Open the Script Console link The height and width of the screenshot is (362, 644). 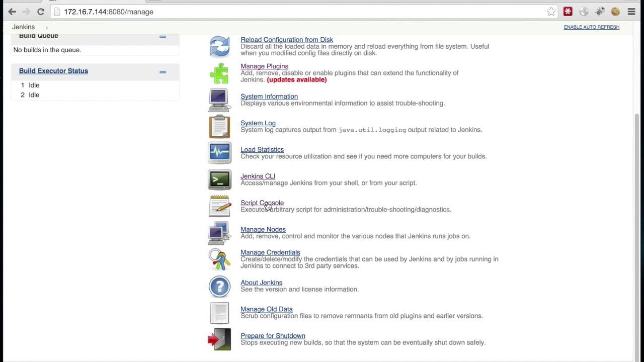click(262, 203)
